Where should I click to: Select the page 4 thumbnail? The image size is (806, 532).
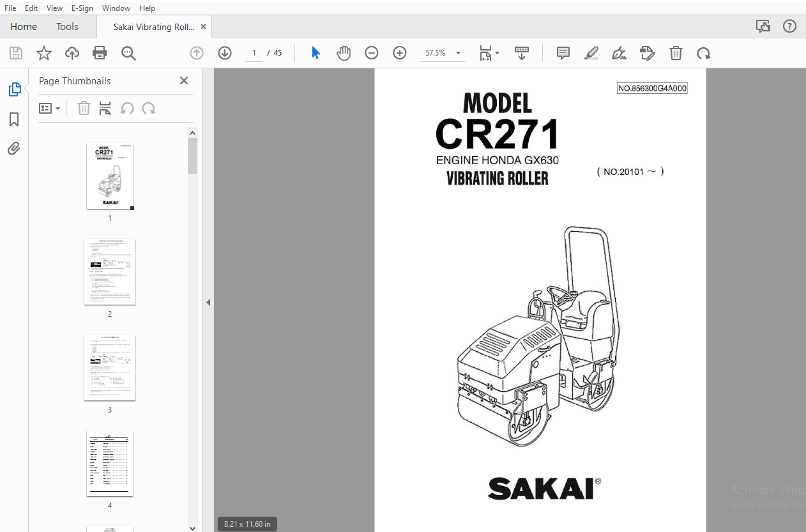coord(110,464)
